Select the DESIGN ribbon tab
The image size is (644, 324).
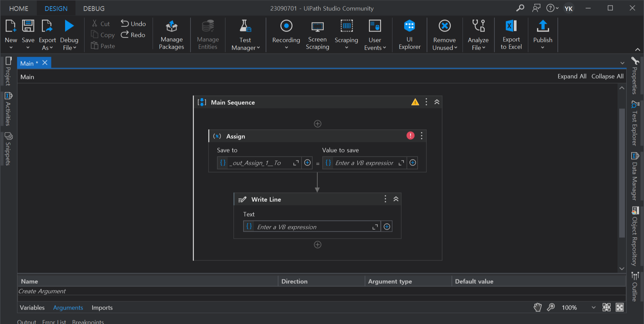click(56, 8)
